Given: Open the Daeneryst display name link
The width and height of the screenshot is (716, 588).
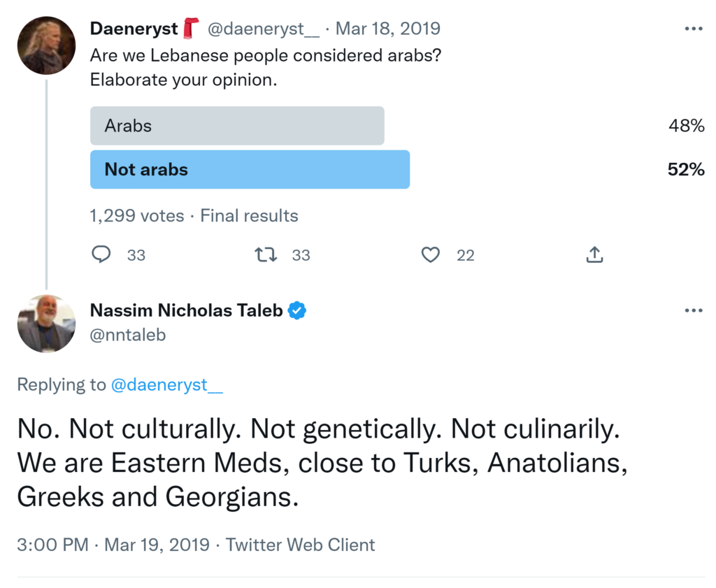Looking at the screenshot, I should pyautogui.click(x=134, y=29).
